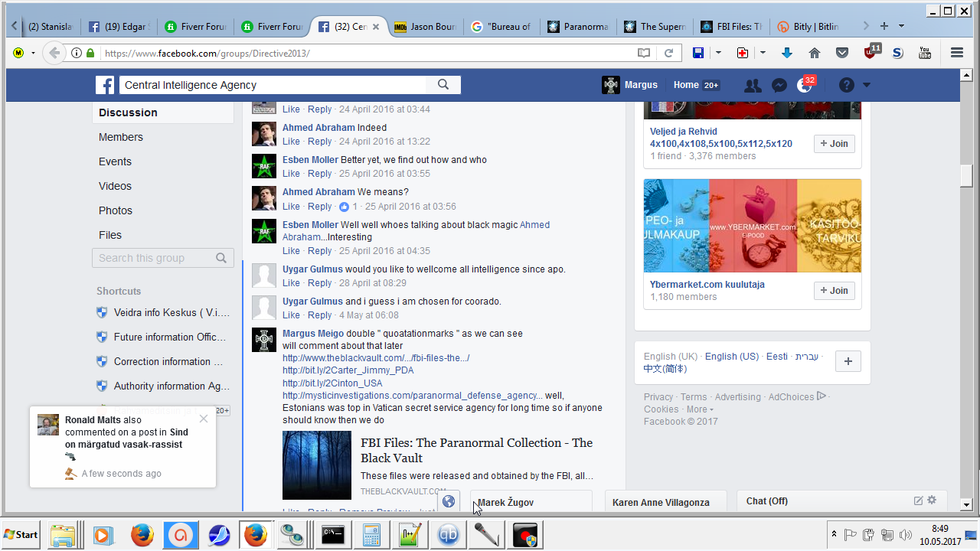The width and height of the screenshot is (980, 551).
Task: Click the Pocket toolbar icon
Action: pyautogui.click(x=842, y=53)
